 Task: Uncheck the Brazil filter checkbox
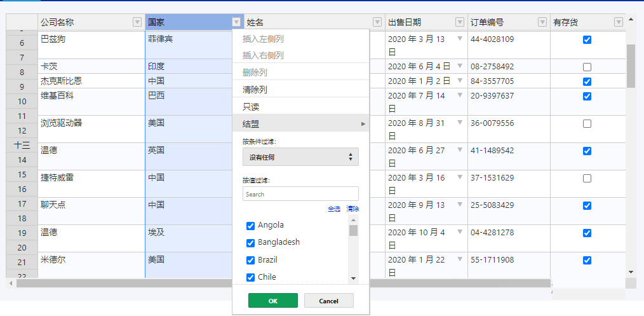click(250, 260)
